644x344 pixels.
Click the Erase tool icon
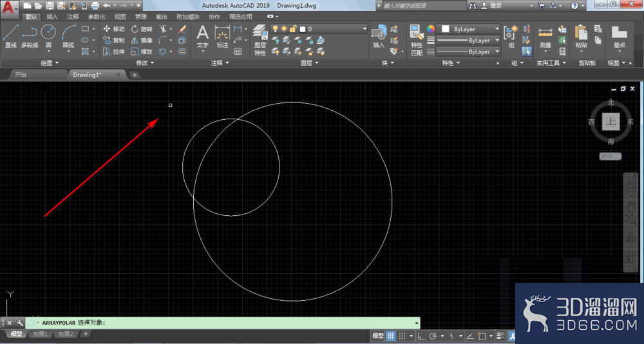point(182,29)
